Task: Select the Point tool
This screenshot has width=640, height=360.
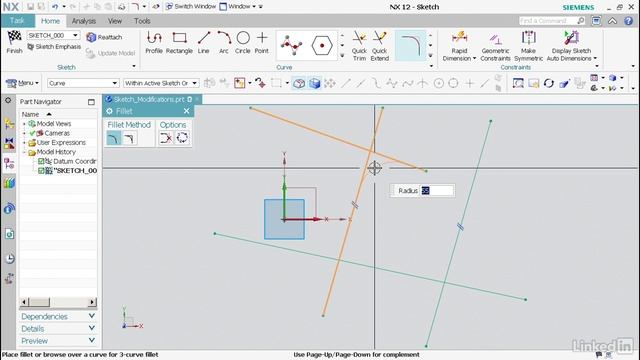Action: click(x=262, y=42)
